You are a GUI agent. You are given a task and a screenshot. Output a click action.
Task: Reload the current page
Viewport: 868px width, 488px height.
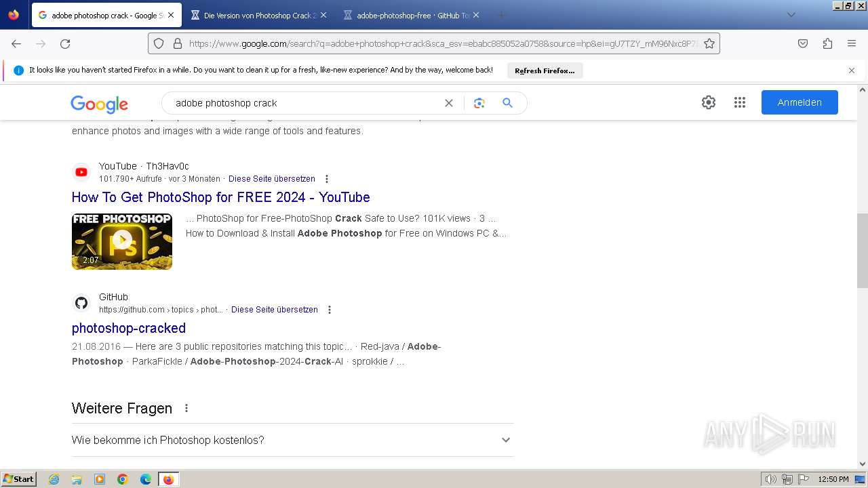[65, 43]
